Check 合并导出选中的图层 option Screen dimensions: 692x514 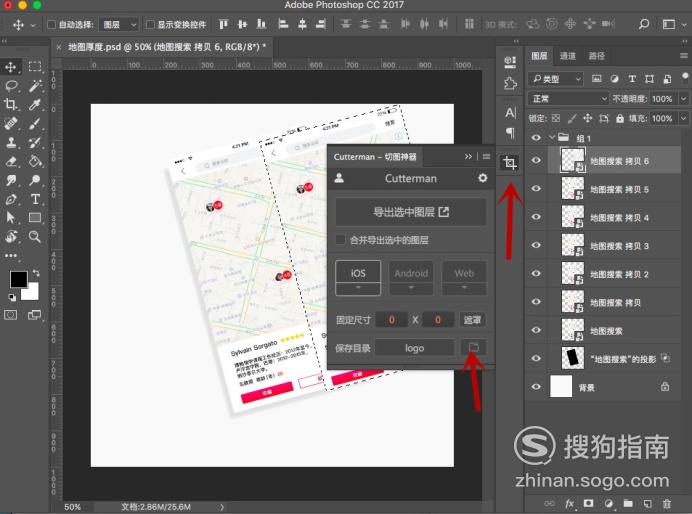pos(340,240)
